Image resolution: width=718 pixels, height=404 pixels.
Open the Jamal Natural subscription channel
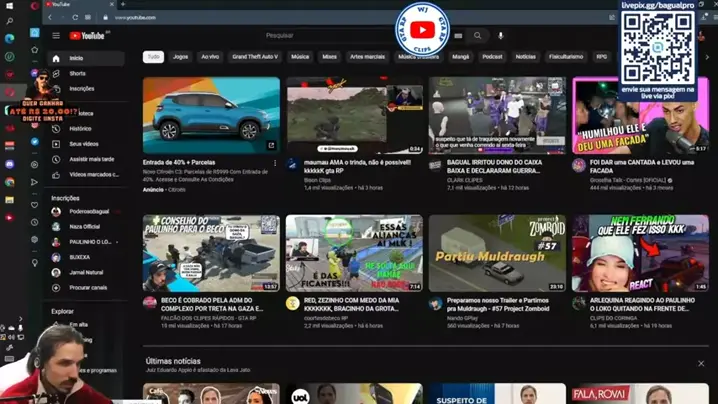coord(86,273)
